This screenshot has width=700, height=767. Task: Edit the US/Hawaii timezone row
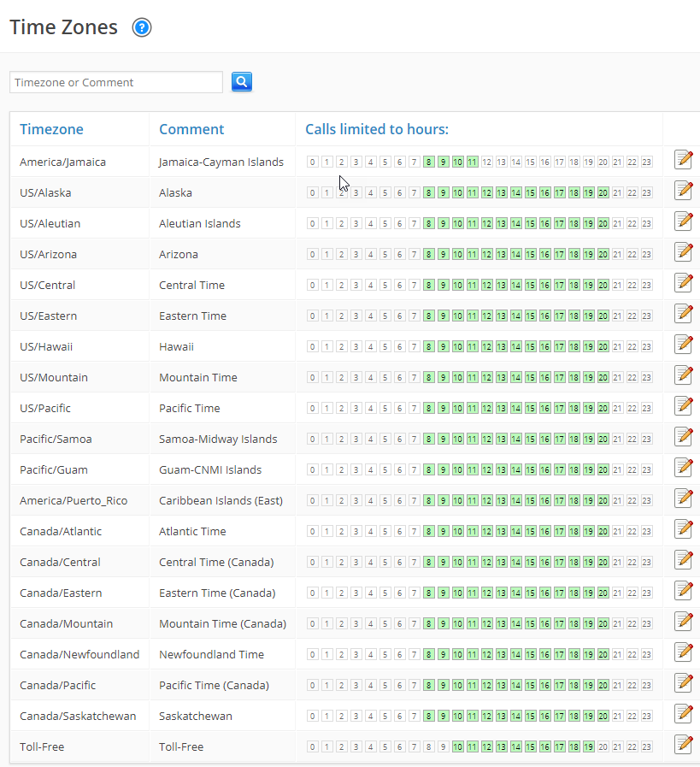point(684,345)
